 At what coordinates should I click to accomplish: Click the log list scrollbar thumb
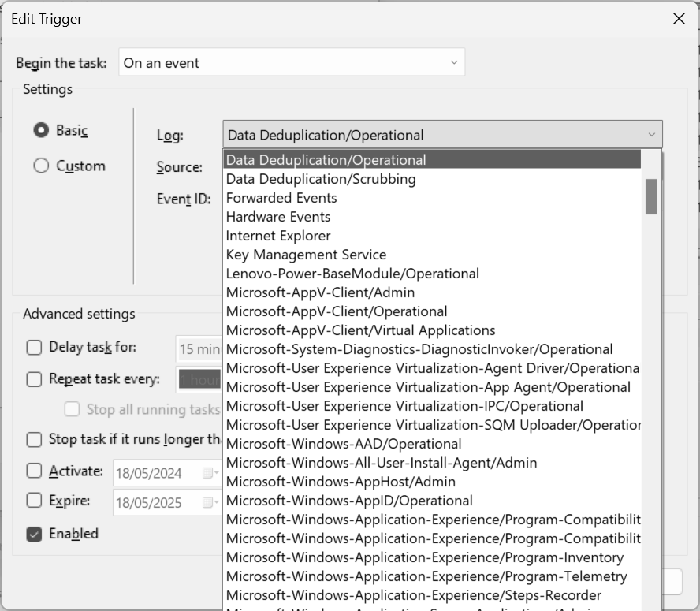651,196
